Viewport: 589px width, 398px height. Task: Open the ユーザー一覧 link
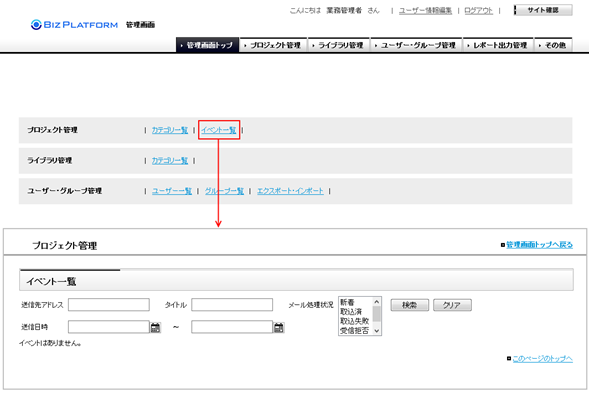[x=172, y=191]
